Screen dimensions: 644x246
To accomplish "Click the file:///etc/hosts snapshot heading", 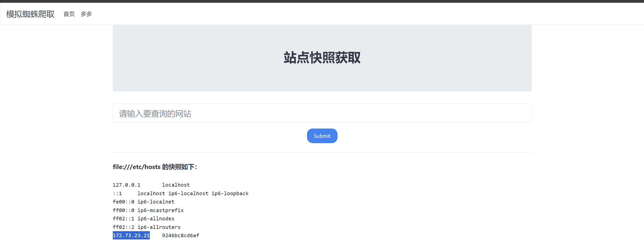I will point(155,167).
